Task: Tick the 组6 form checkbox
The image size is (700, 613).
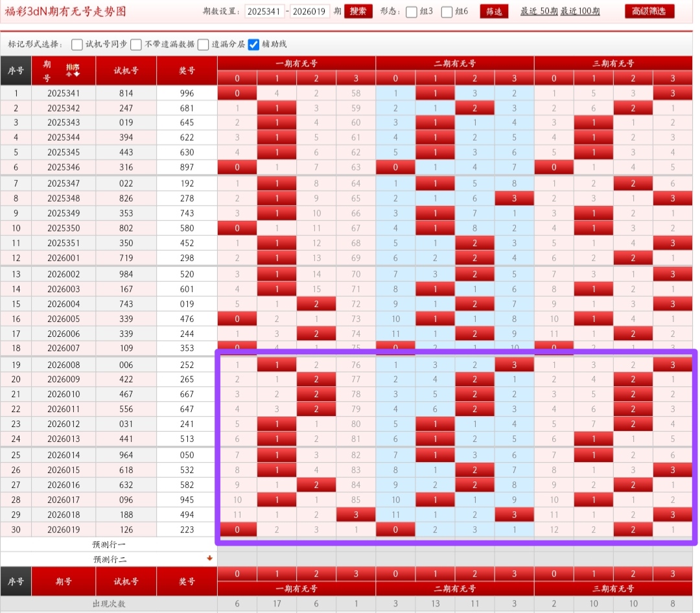Action: [447, 12]
